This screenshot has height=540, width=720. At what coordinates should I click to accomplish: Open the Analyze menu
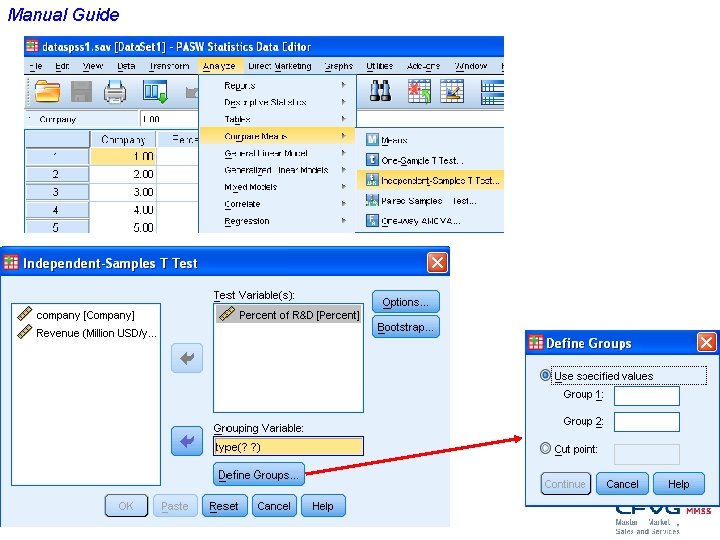[219, 66]
